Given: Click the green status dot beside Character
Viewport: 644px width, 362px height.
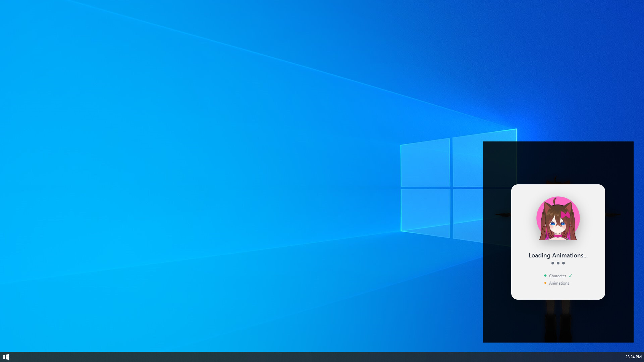Looking at the screenshot, I should (x=545, y=276).
